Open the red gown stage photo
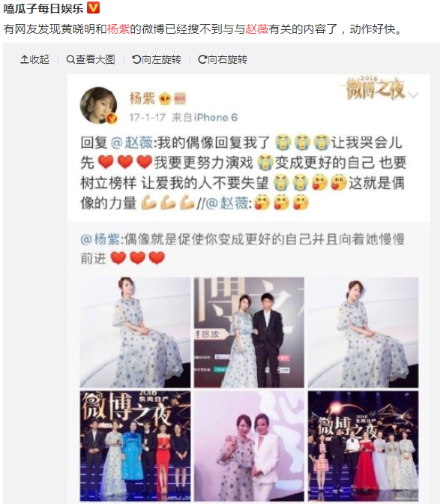The image size is (440, 504). (x=364, y=445)
